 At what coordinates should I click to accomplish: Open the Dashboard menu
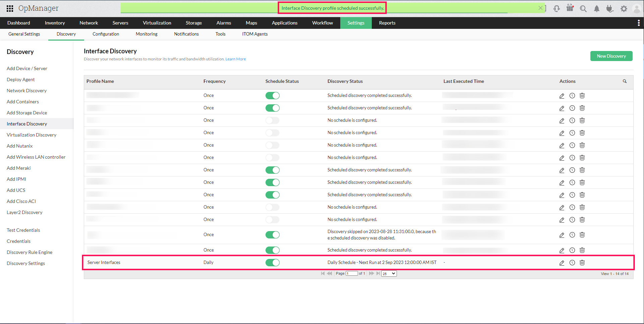click(19, 23)
